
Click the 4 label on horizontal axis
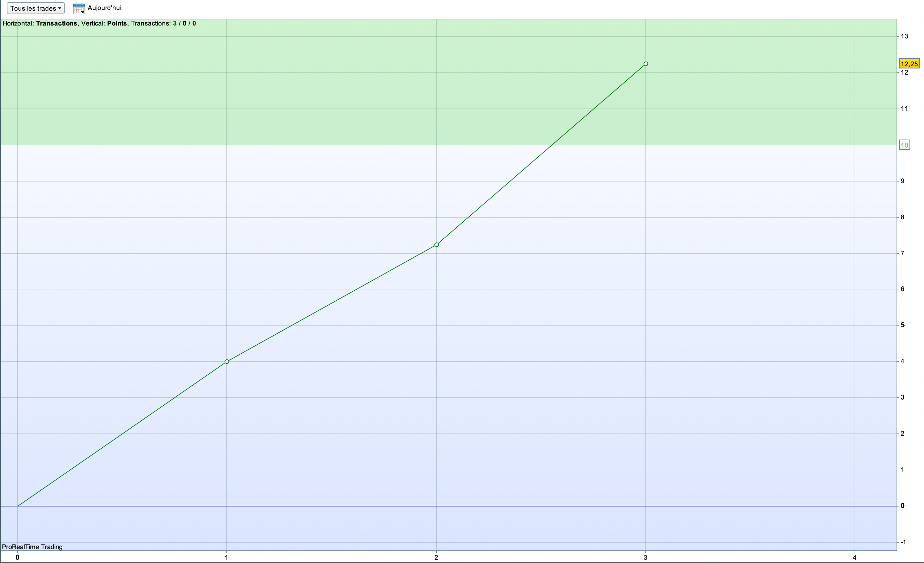[x=855, y=558]
